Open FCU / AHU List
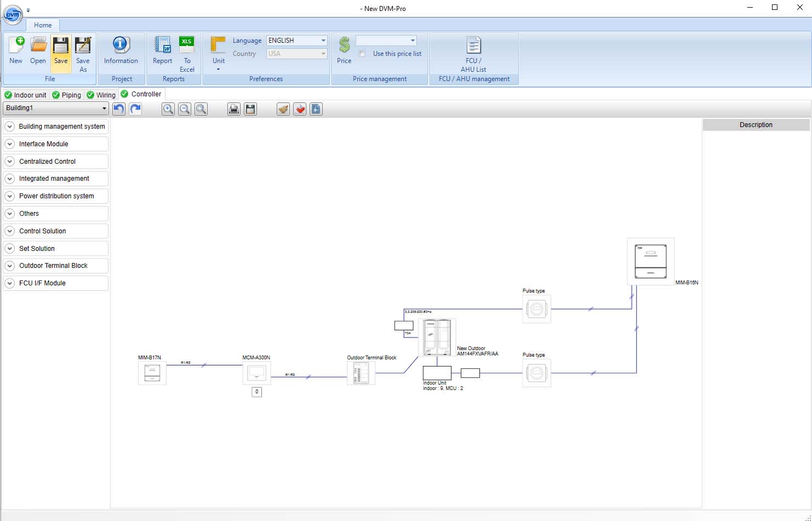Viewport: 812px width, 521px height. [x=473, y=53]
